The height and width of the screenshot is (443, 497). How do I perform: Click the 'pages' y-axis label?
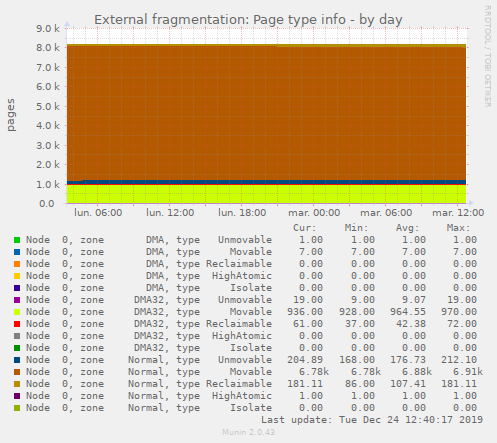[11, 115]
